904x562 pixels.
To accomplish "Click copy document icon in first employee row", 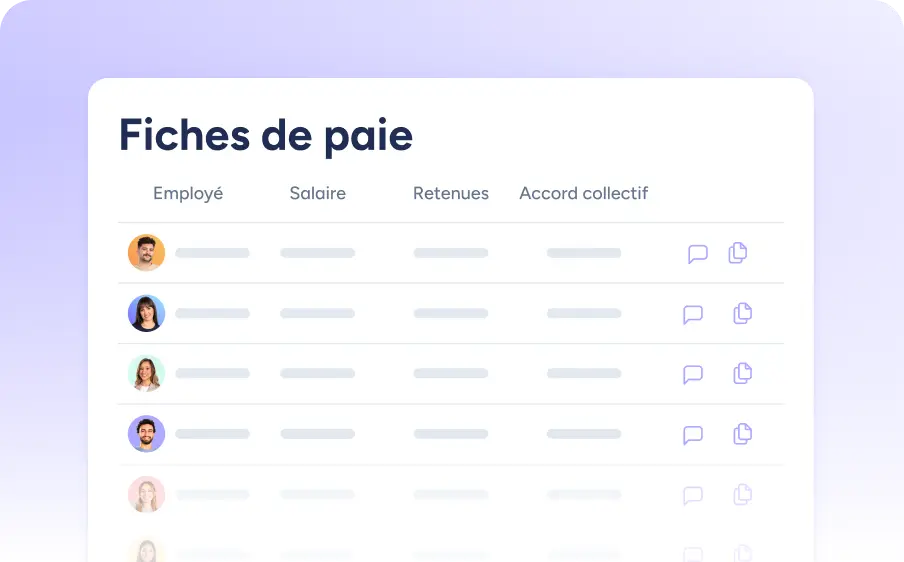I will click(737, 253).
